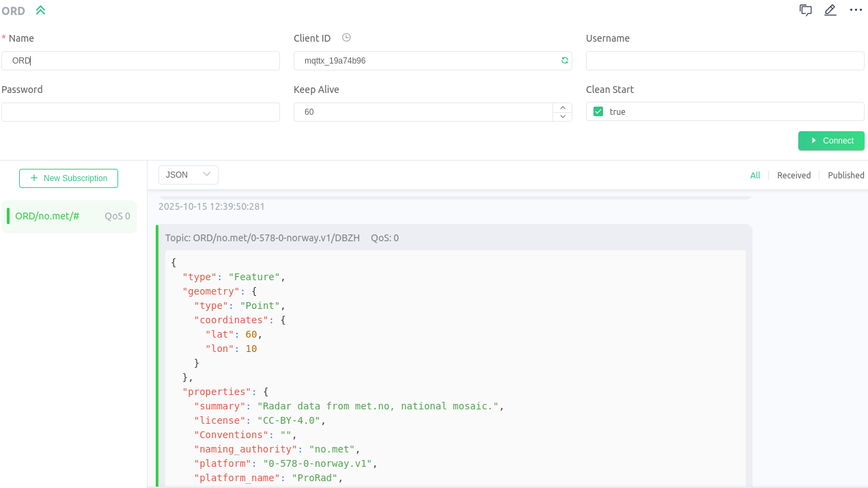Click the "platform_name": "ProRad" line
This screenshot has width=868, height=488.
click(268, 478)
